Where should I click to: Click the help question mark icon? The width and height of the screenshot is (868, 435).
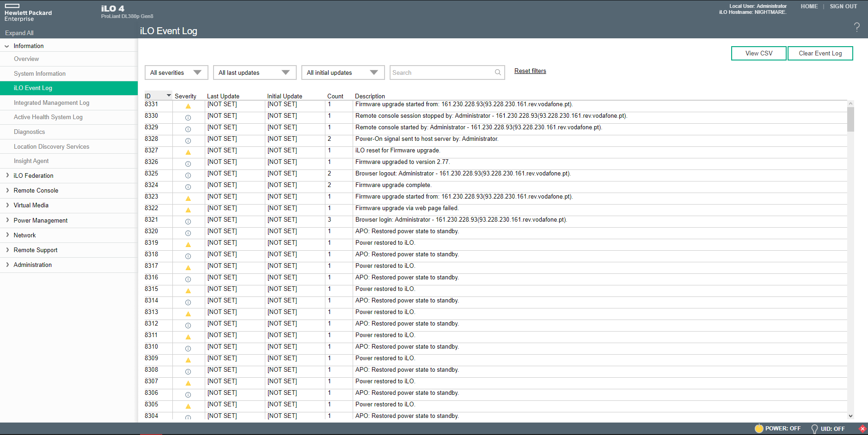[857, 27]
